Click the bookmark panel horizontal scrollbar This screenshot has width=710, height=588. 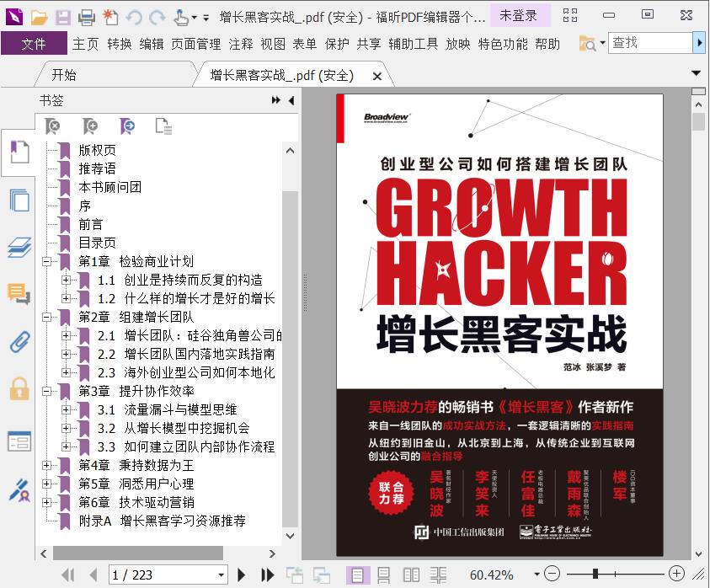tap(137, 553)
